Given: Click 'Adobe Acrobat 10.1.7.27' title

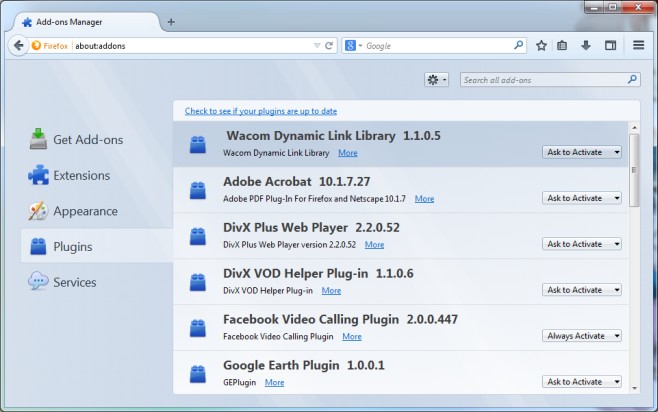Looking at the screenshot, I should coord(297,182).
